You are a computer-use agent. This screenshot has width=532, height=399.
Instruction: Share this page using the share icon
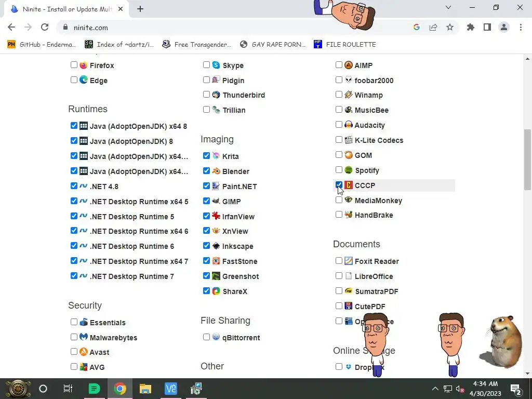(x=433, y=28)
